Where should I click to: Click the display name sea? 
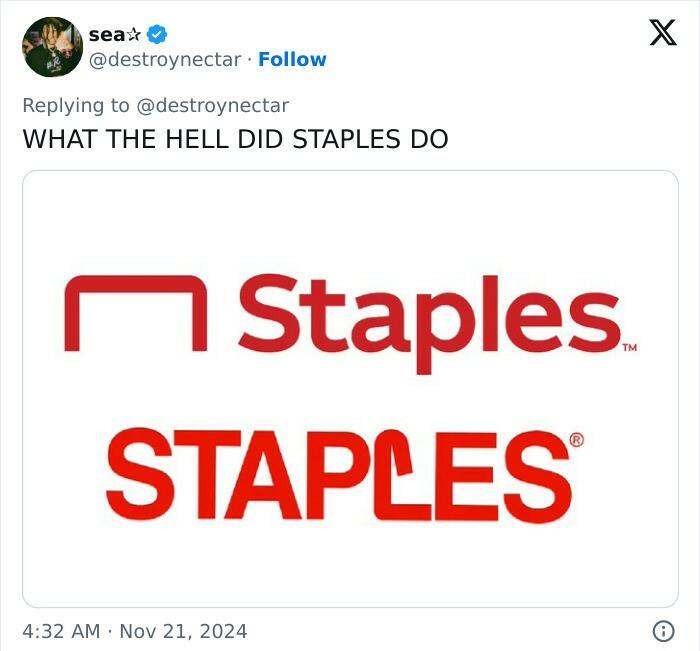(x=106, y=34)
